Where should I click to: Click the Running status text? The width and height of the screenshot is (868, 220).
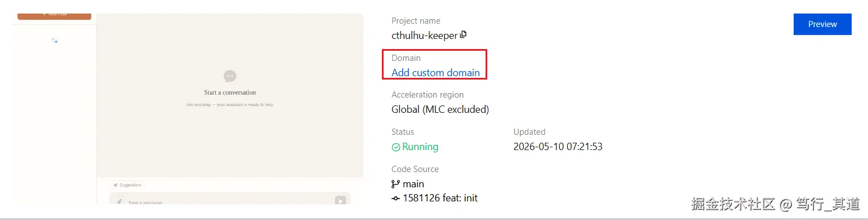[x=420, y=147]
